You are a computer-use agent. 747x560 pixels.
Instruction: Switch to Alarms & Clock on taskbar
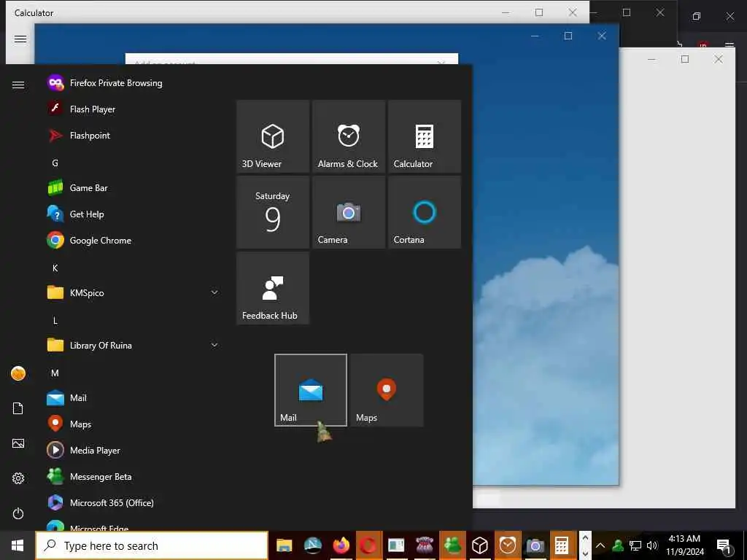tap(508, 545)
